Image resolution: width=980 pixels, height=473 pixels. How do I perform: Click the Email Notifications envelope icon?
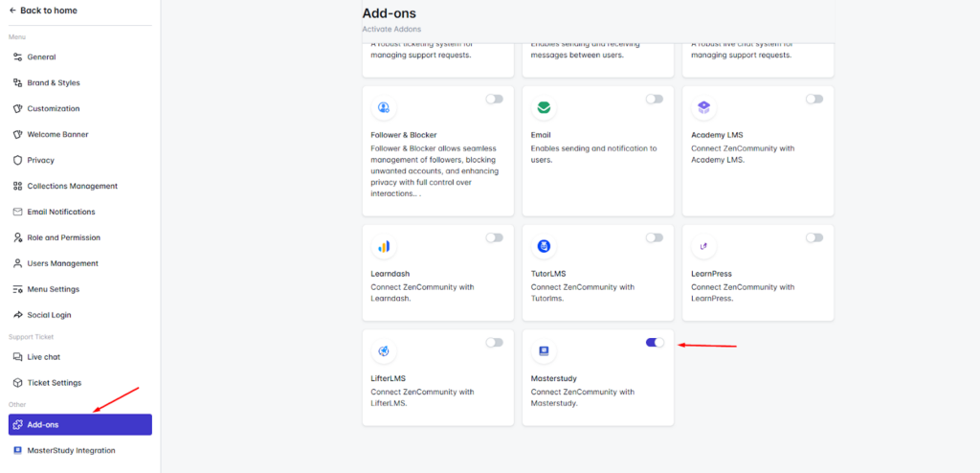(17, 212)
